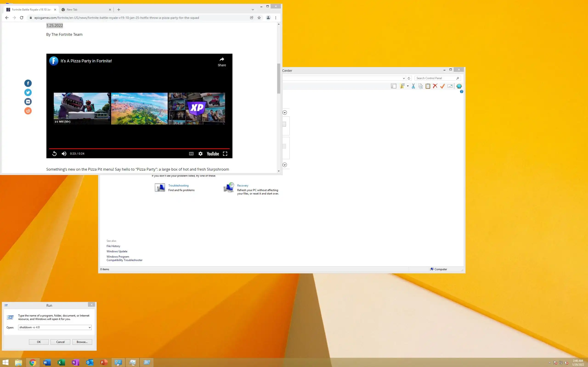Screen dimensions: 588x367
Task: Click the scissors Cut icon
Action: click(x=413, y=86)
